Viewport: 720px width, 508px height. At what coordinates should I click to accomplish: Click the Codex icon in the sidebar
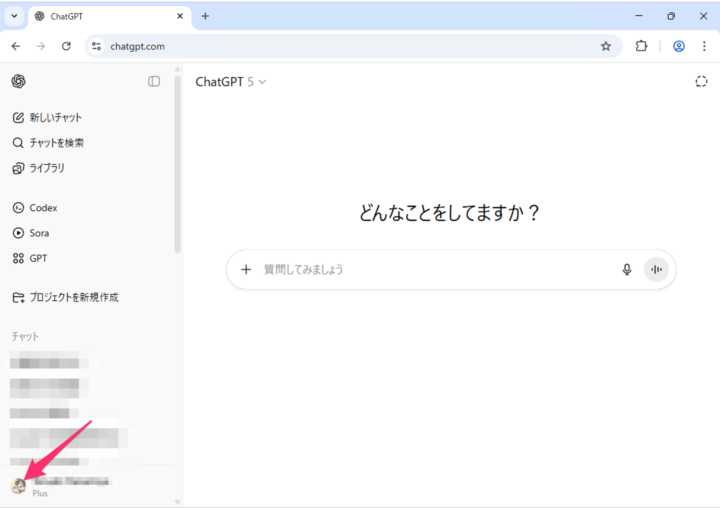coord(18,208)
